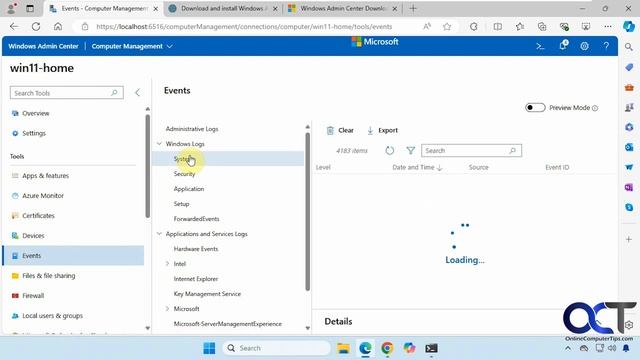640x360 pixels.
Task: Collapse Applications and Services Logs node
Action: tap(159, 234)
